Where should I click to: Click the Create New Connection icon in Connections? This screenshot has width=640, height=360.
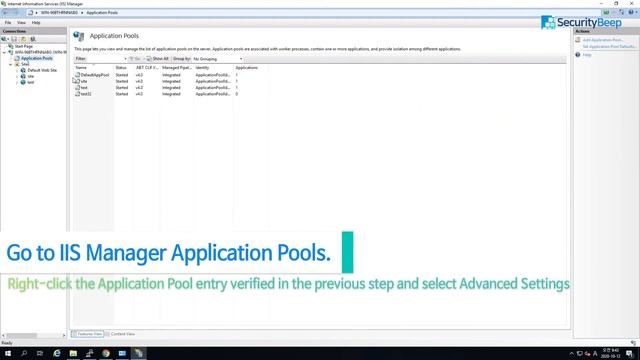click(x=4, y=39)
